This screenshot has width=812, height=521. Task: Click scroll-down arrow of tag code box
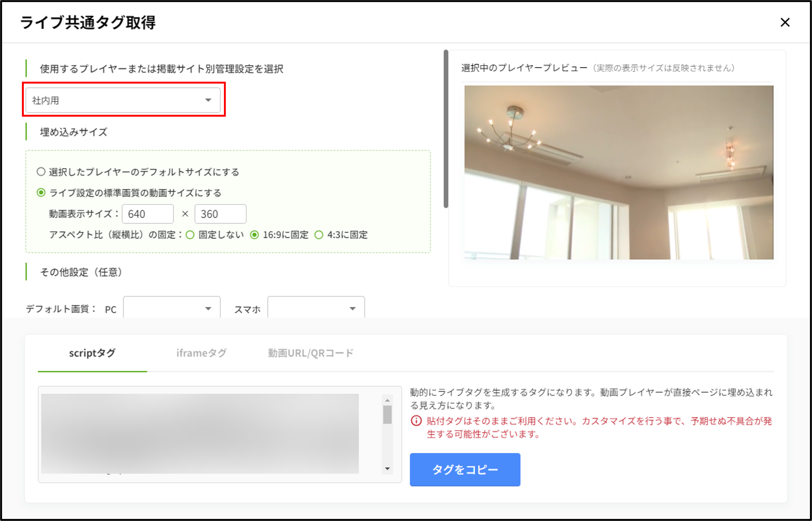tap(387, 469)
